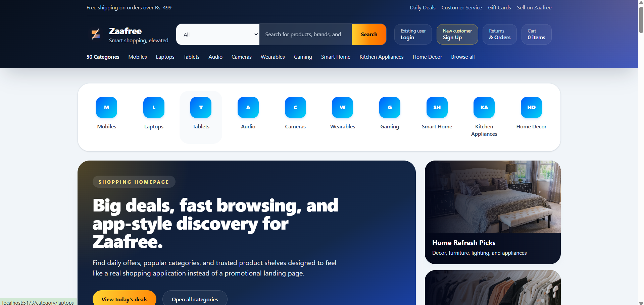Open View today's deals
Image resolution: width=644 pixels, height=305 pixels.
coord(124,299)
